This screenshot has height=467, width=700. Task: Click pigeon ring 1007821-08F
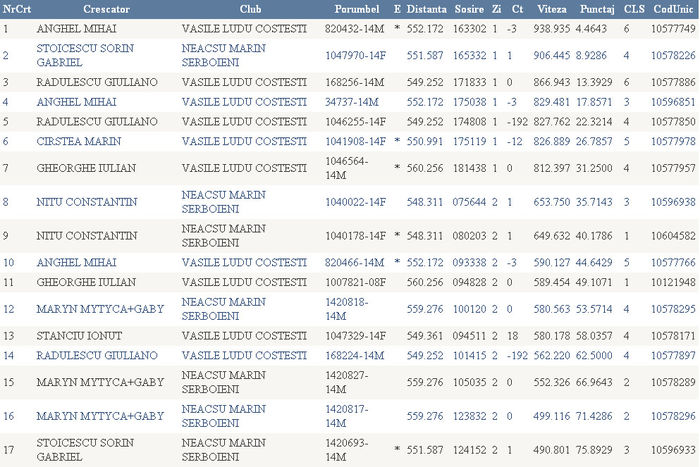pyautogui.click(x=355, y=282)
